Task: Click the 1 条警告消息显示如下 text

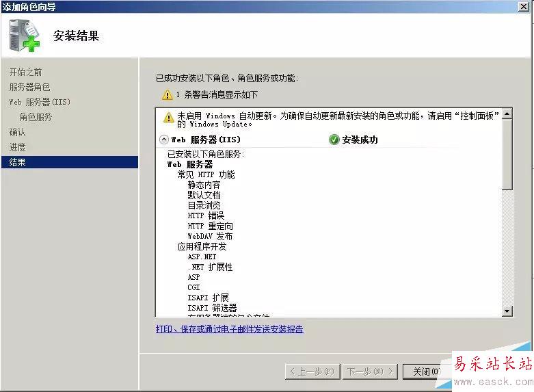Action: [217, 95]
